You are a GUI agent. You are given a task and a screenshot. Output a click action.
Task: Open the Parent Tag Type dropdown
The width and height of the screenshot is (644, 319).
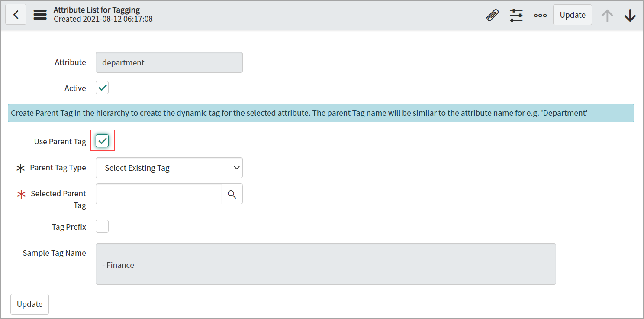169,168
